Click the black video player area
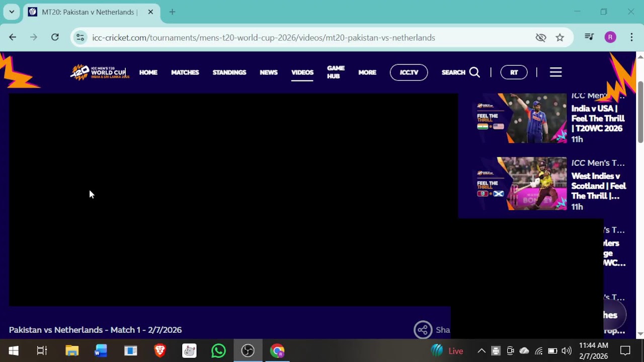The width and height of the screenshot is (644, 362). coord(233,200)
